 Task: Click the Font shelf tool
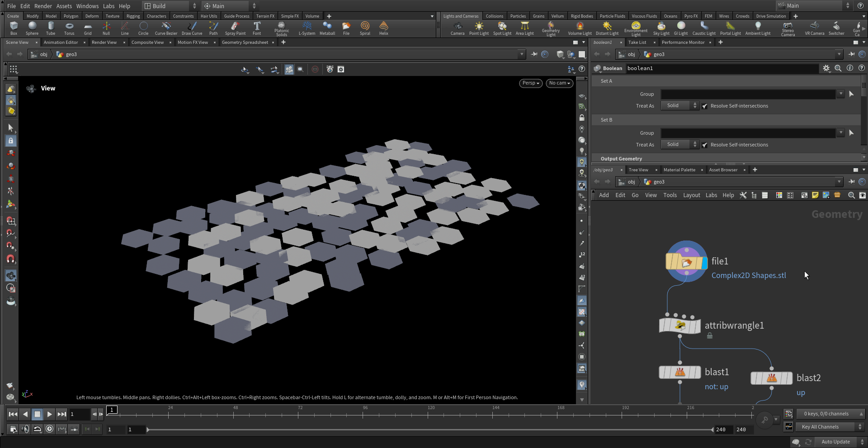click(257, 28)
